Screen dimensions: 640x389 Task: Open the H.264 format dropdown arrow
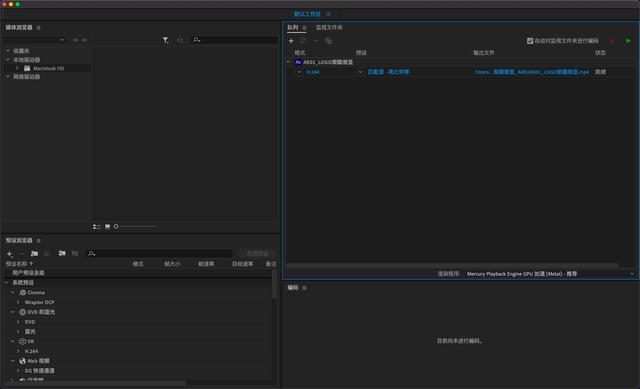pos(299,72)
